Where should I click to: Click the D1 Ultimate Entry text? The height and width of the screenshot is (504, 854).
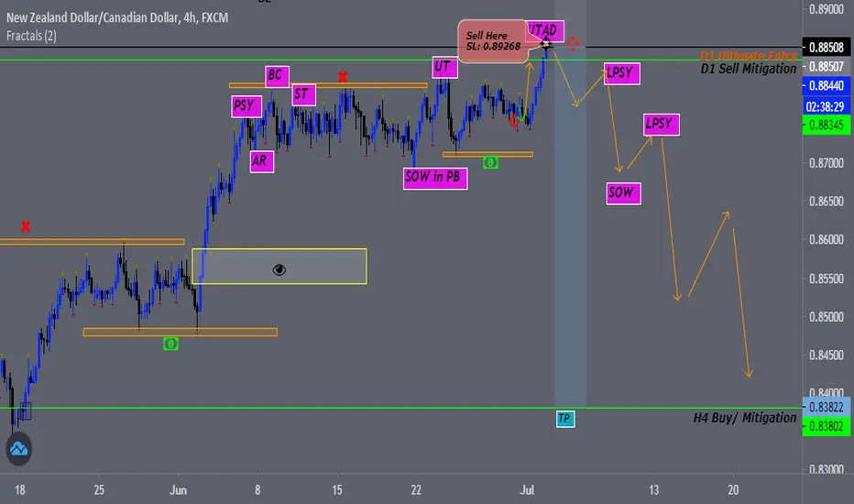(748, 56)
